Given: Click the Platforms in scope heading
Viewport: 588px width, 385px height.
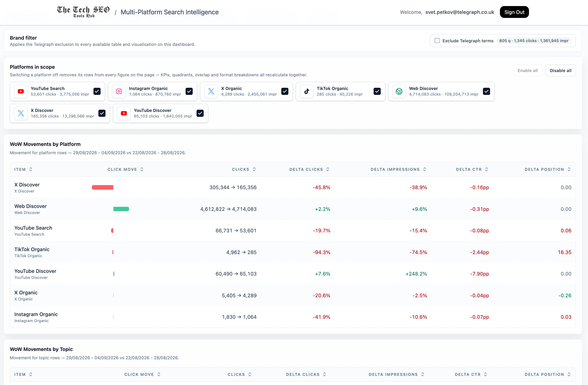Looking at the screenshot, I should tap(32, 67).
